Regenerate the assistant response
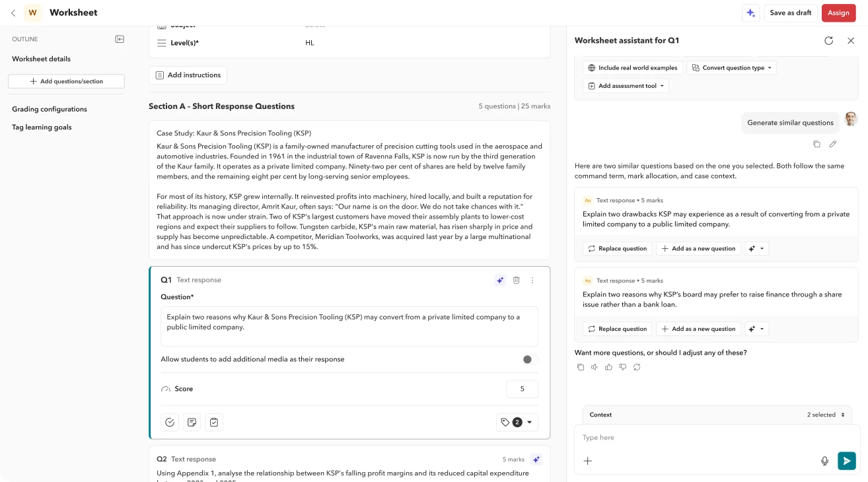868x482 pixels. (x=637, y=367)
